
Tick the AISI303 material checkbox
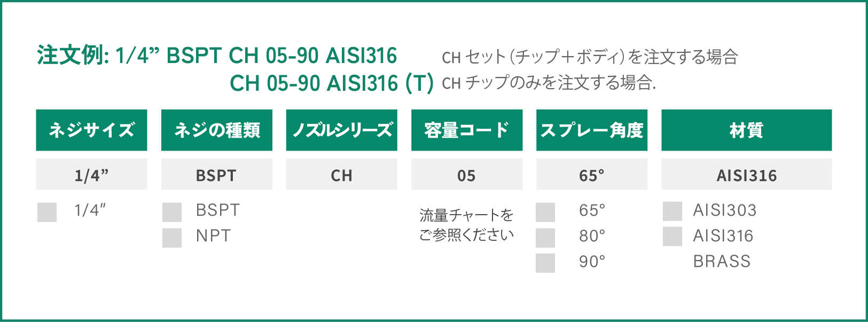point(672,211)
